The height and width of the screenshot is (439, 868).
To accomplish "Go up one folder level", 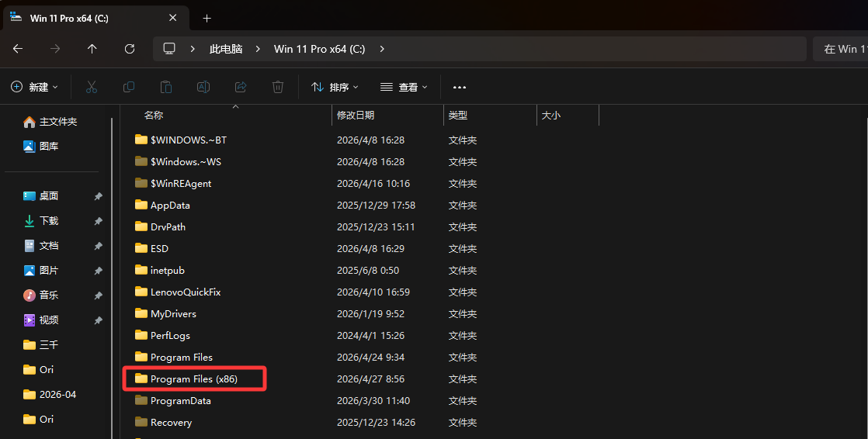I will click(92, 49).
